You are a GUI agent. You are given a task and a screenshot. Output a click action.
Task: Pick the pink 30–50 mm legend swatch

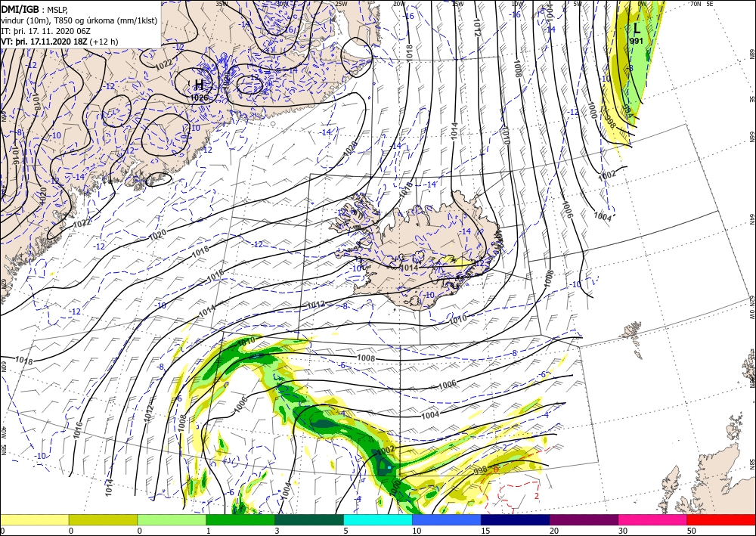pyautogui.click(x=653, y=519)
